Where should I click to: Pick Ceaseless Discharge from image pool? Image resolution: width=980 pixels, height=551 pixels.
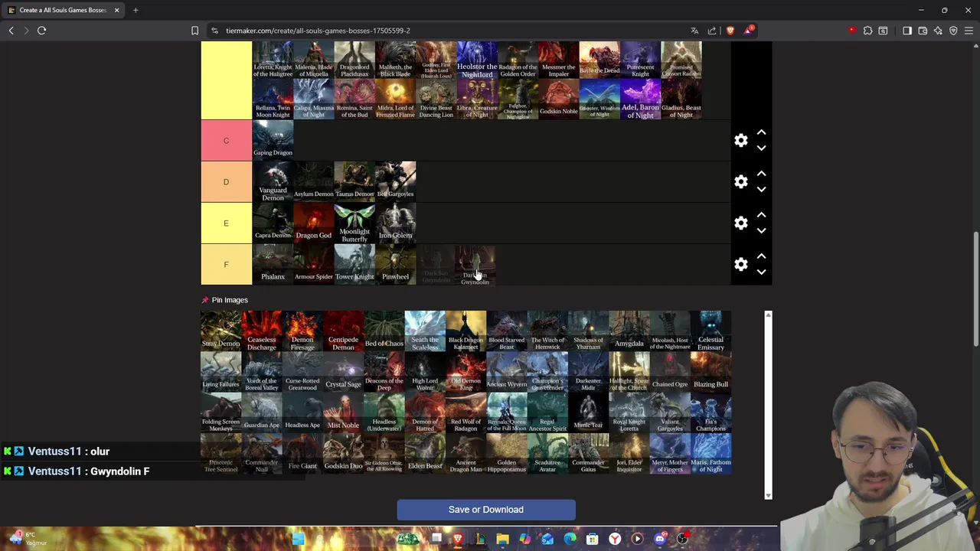[262, 331]
